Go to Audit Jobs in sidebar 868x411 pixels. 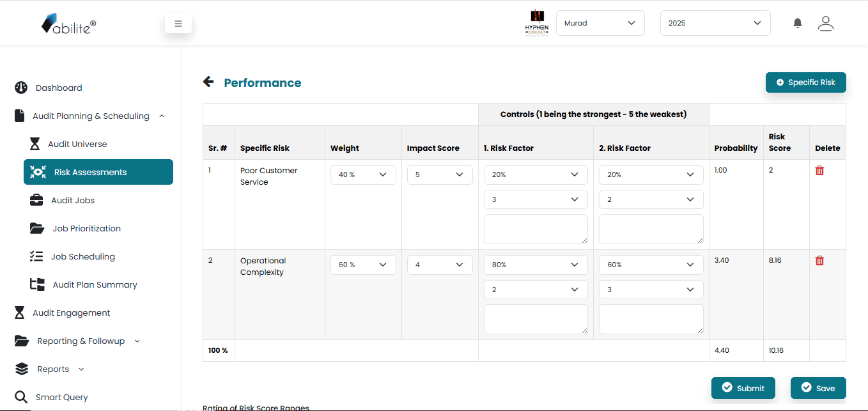[73, 200]
